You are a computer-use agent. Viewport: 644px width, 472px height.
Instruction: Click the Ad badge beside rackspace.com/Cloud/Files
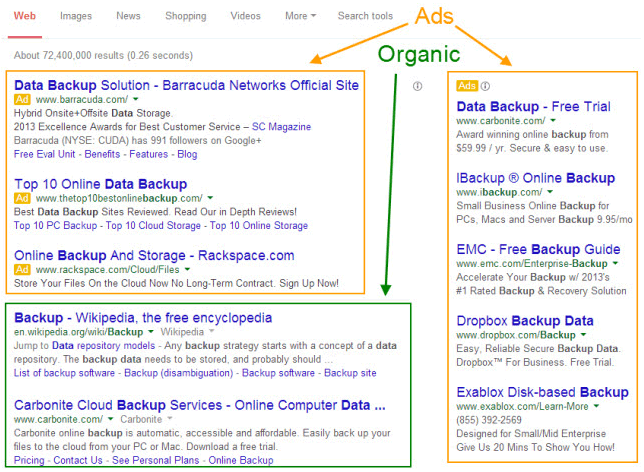22,269
